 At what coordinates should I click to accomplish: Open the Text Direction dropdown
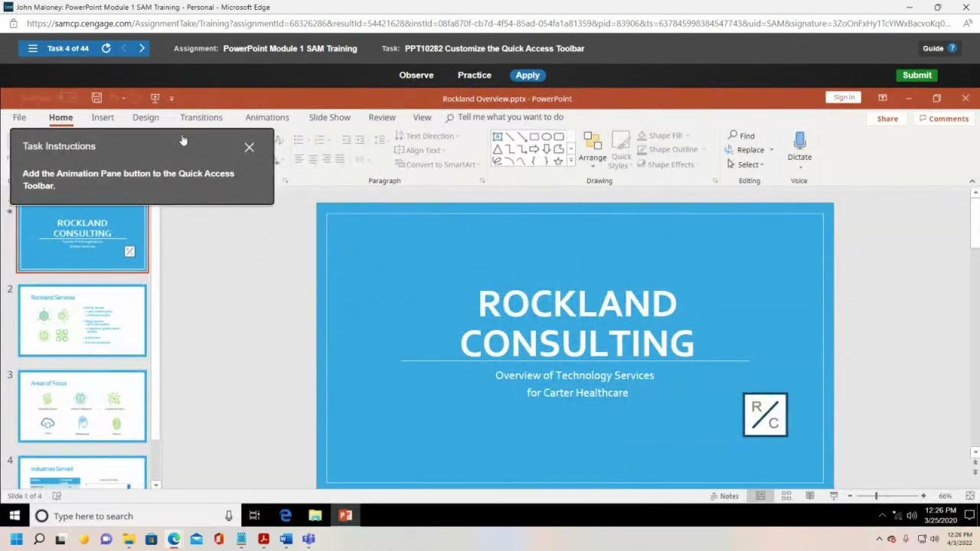(x=426, y=136)
